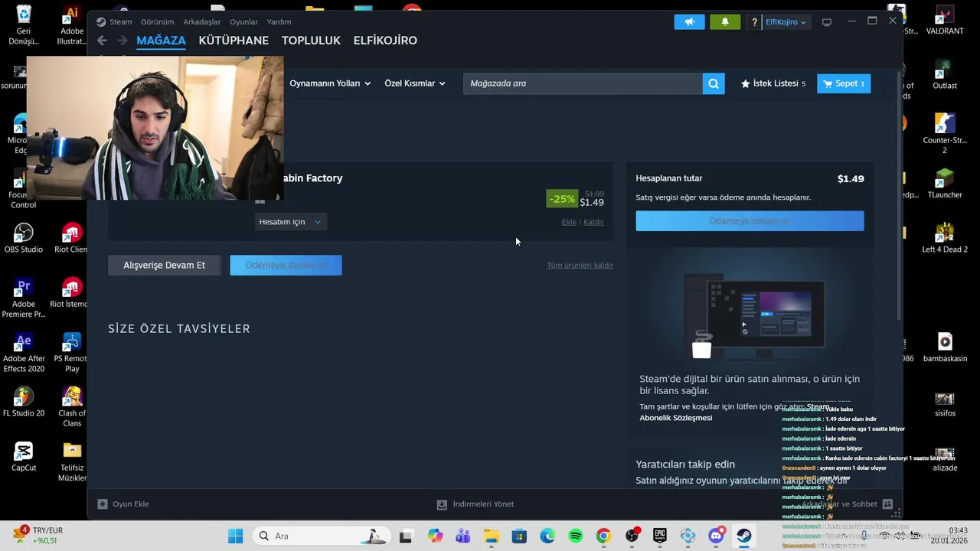Open the Görünüm menu
980x551 pixels.
coord(157,22)
